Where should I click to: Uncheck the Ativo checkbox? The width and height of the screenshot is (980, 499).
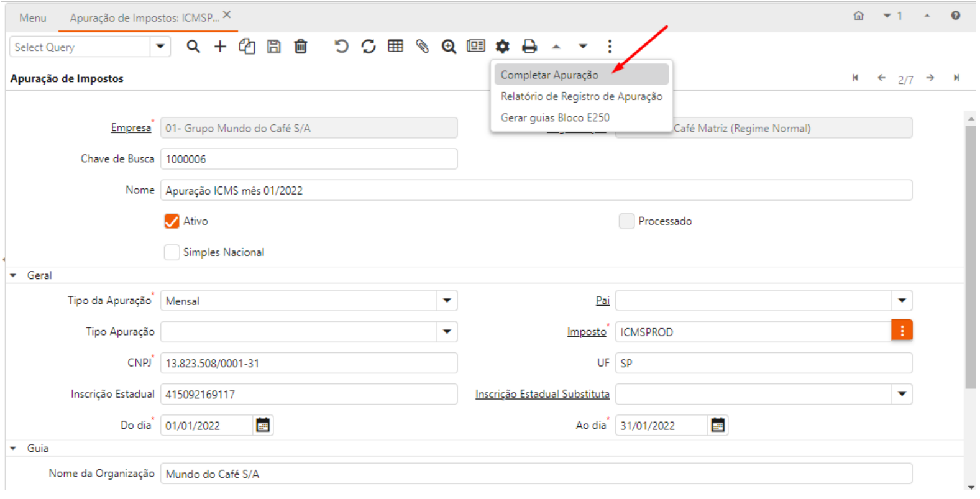(x=172, y=221)
